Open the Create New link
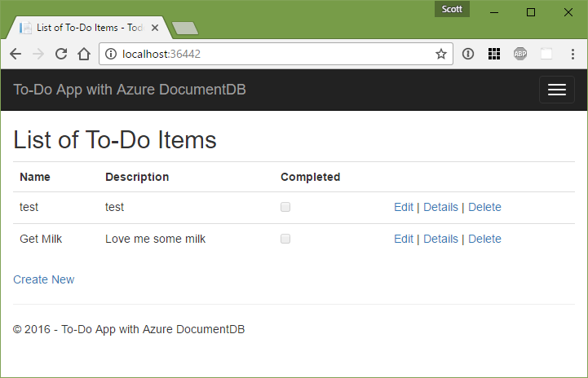This screenshot has width=588, height=378. click(x=44, y=279)
